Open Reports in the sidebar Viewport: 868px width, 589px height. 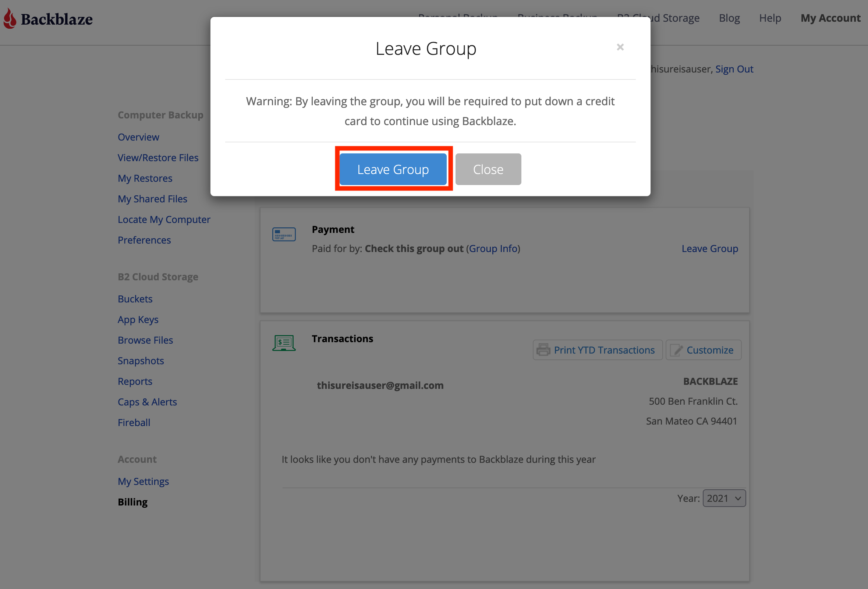[x=135, y=381]
